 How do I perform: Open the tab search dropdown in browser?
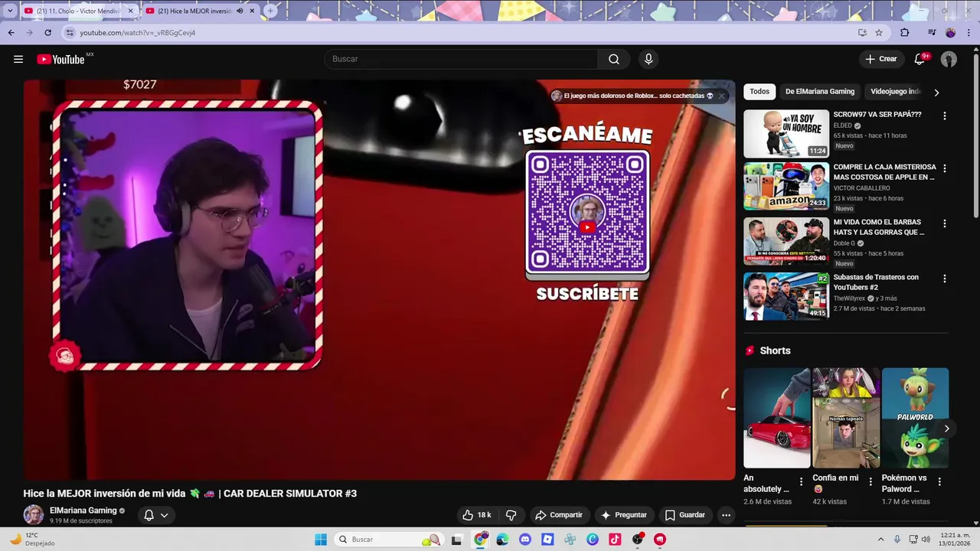[x=10, y=11]
